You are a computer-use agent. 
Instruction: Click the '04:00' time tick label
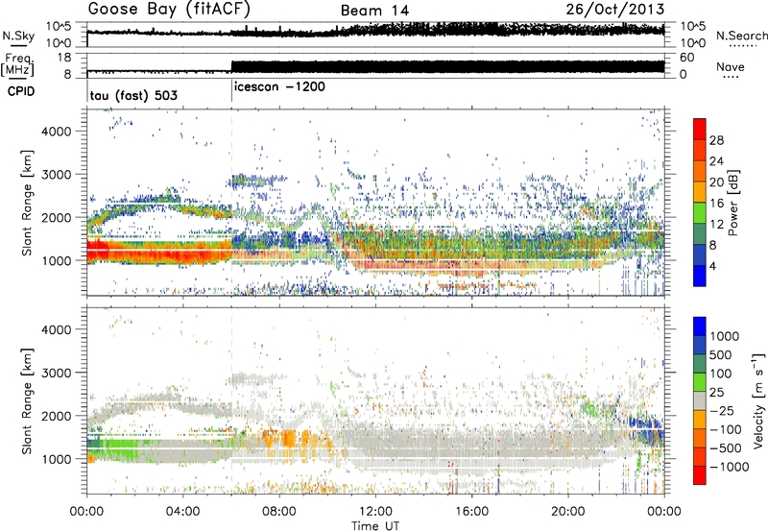click(183, 512)
